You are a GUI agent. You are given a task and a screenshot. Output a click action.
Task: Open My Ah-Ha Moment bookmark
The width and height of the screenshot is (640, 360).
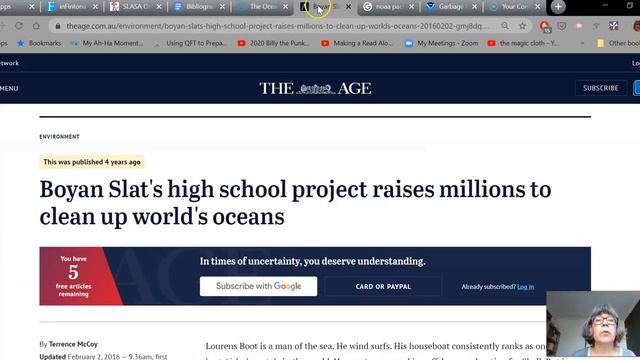pos(107,43)
